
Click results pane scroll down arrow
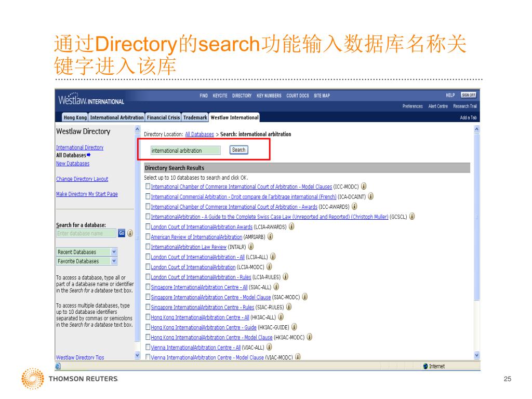[477, 355]
